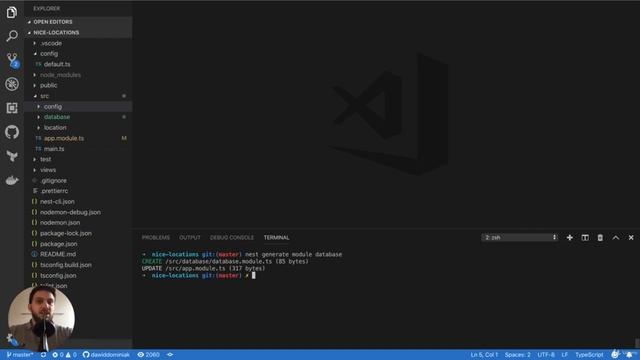Image resolution: width=640 pixels, height=360 pixels.
Task: Click the terminal command prompt line
Action: pyautogui.click(x=199, y=276)
